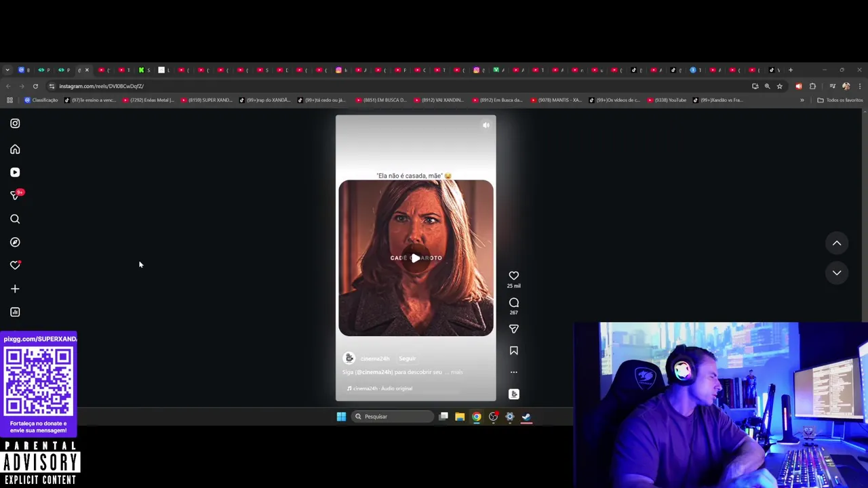This screenshot has width=868, height=488.
Task: Open site information icon beside the URL
Action: coord(53,86)
